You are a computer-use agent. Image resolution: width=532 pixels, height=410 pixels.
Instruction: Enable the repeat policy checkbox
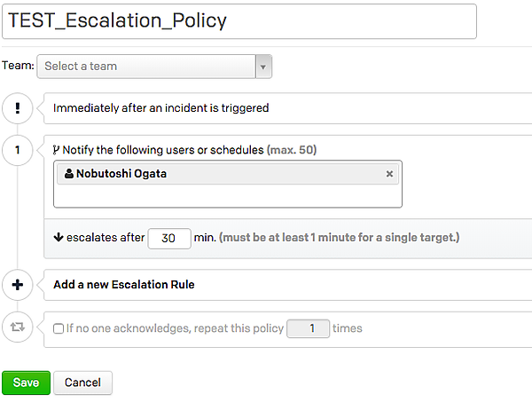[x=59, y=328]
